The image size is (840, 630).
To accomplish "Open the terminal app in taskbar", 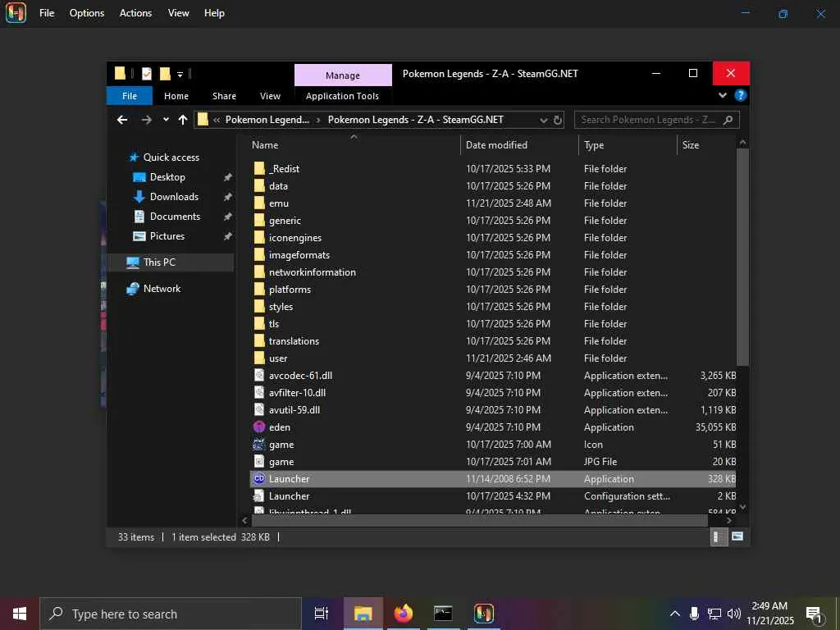I will coord(443,614).
